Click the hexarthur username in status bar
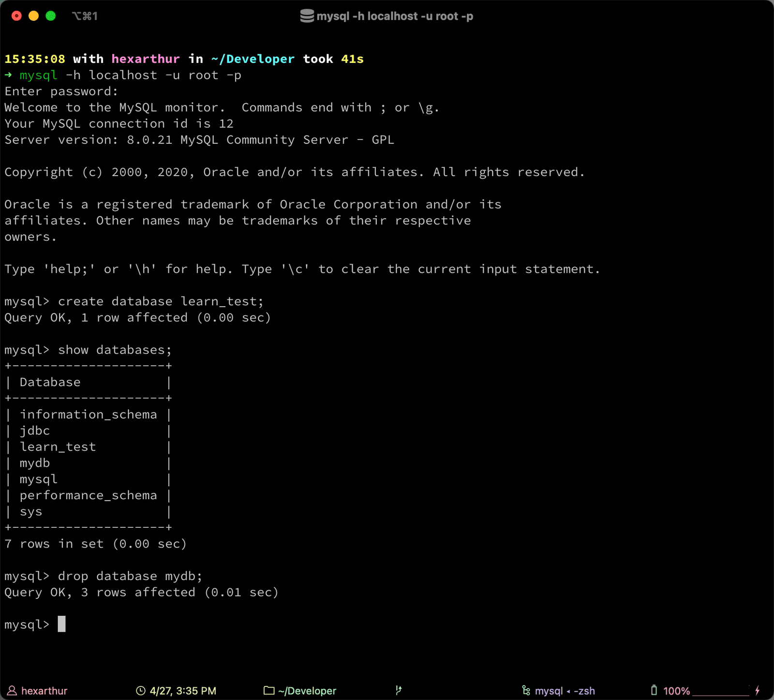The width and height of the screenshot is (774, 700). [45, 691]
